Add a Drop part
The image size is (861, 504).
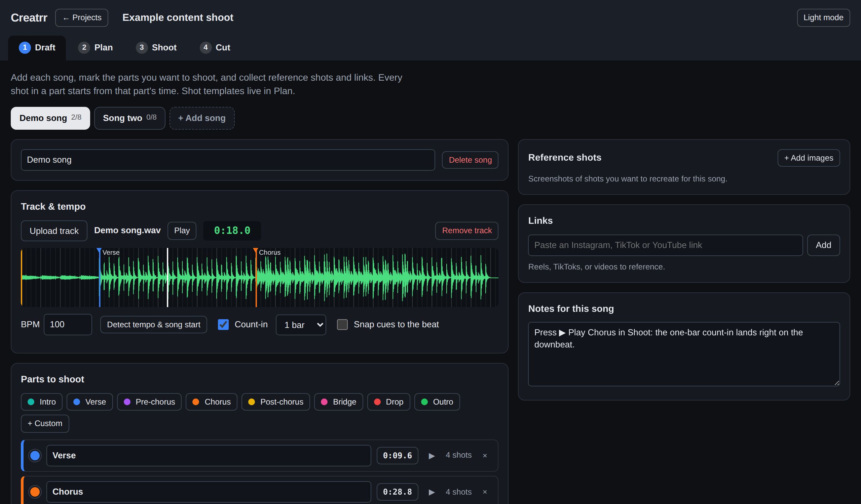coord(388,402)
